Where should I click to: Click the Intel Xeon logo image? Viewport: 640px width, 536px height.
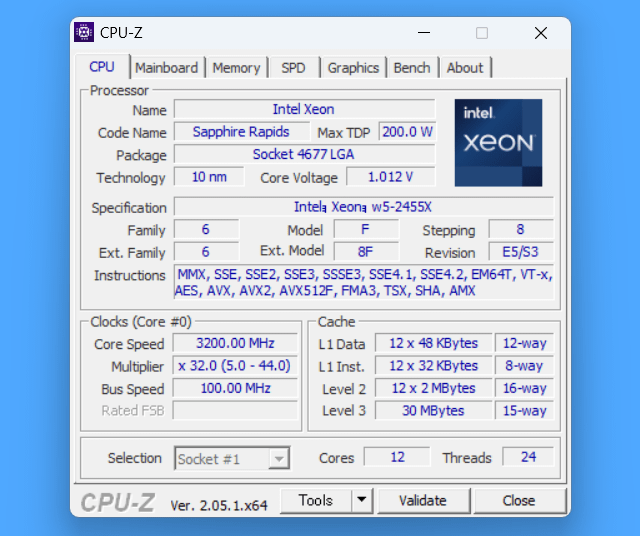pos(498,143)
